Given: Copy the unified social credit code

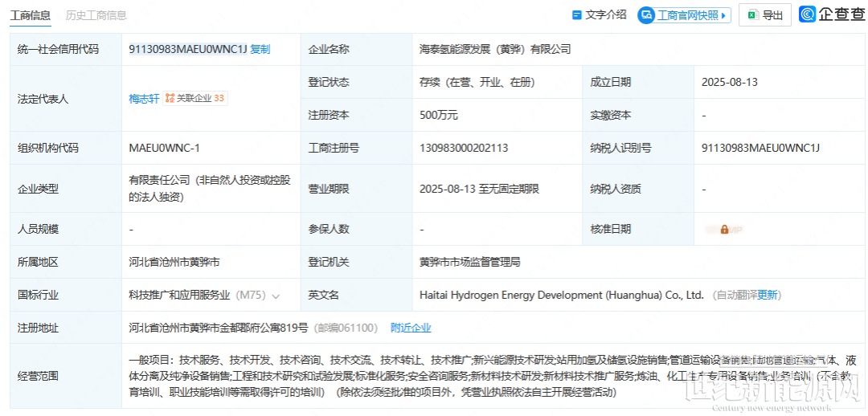Looking at the screenshot, I should click(x=260, y=49).
